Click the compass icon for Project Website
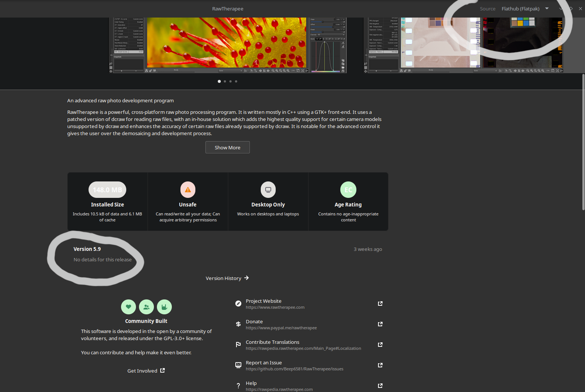This screenshot has width=585, height=392. click(238, 304)
